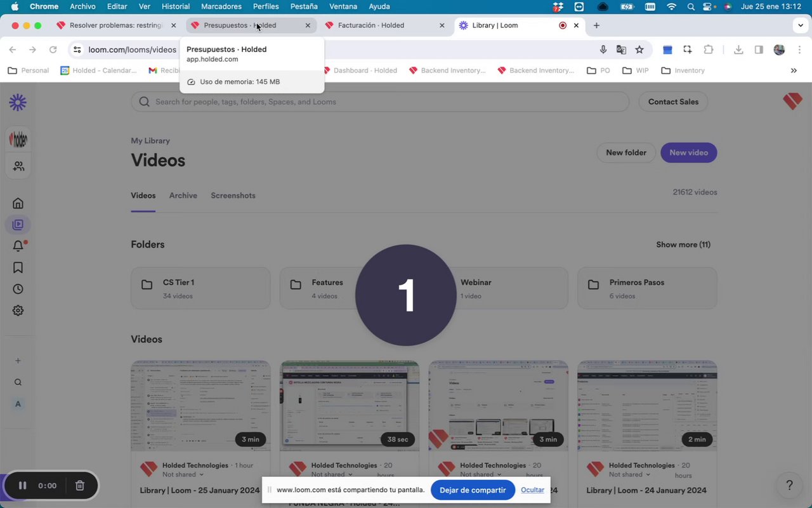Open the macOS Spotlight search icon
The width and height of the screenshot is (812, 508).
pos(691,6)
